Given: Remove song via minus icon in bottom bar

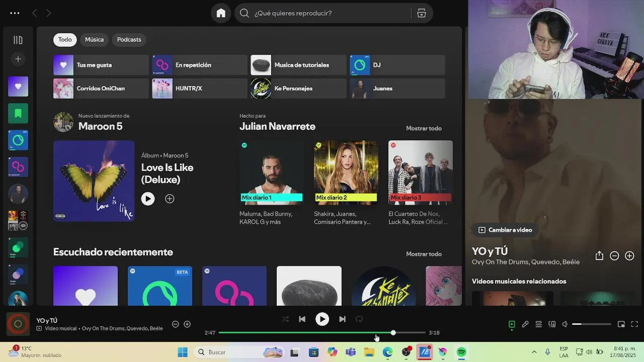Looking at the screenshot, I should (x=175, y=324).
